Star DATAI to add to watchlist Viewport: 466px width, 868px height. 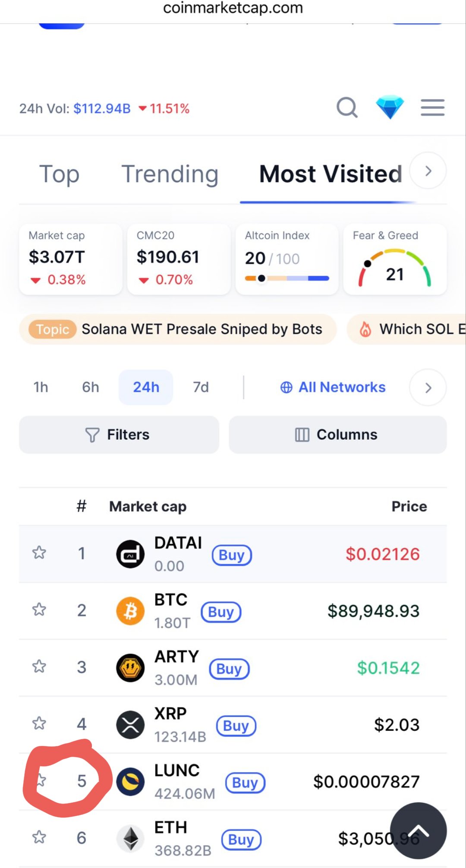pyautogui.click(x=39, y=552)
